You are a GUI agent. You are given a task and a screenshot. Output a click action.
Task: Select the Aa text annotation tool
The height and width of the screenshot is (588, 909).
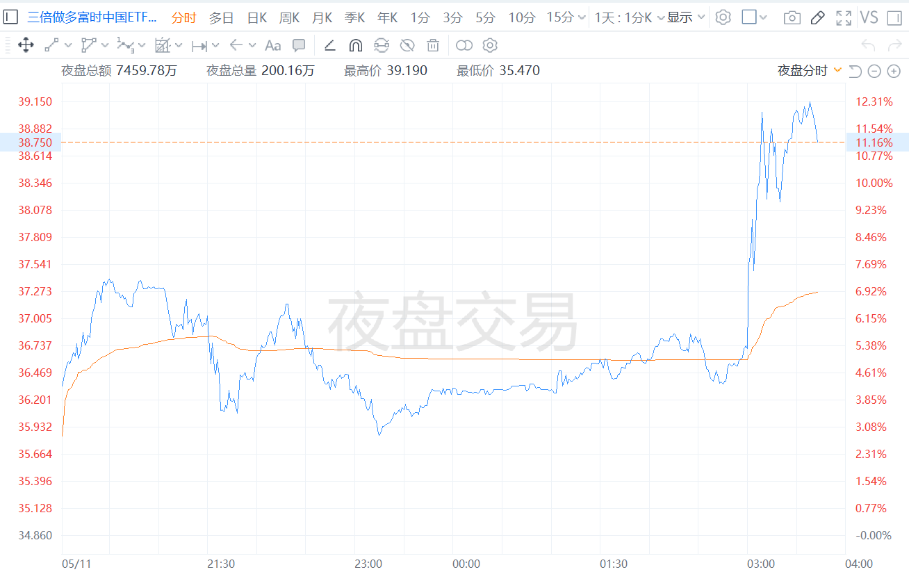click(272, 45)
